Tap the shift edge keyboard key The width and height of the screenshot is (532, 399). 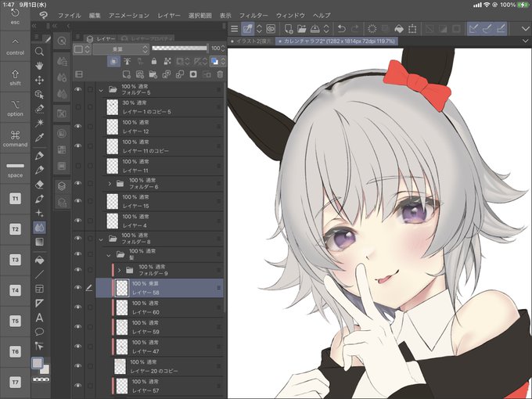[x=15, y=77]
